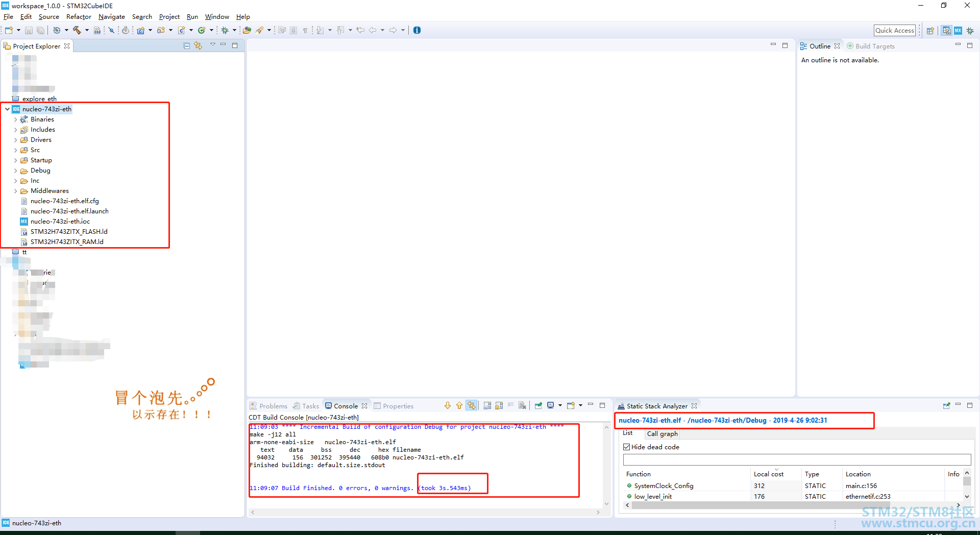Viewport: 980px width, 535px height.
Task: Maximize the Console panel
Action: point(602,405)
